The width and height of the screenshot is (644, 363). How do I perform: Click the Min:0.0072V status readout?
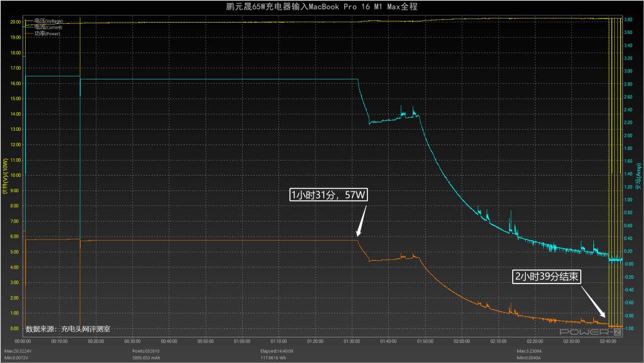(x=17, y=358)
